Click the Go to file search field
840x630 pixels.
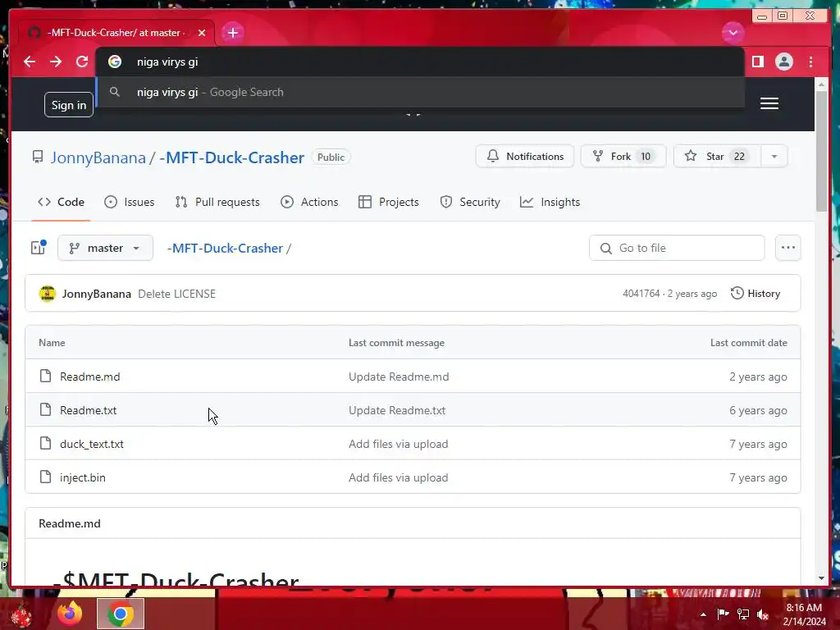677,248
